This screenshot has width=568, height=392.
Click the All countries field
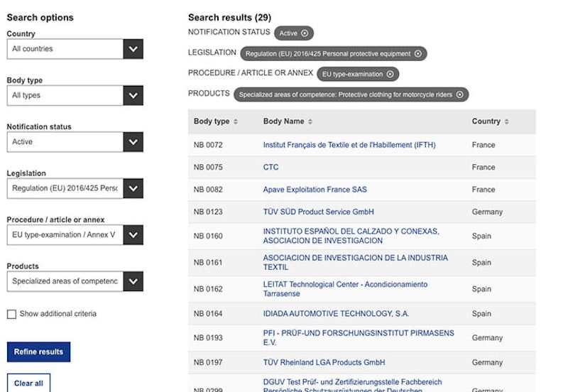[65, 49]
